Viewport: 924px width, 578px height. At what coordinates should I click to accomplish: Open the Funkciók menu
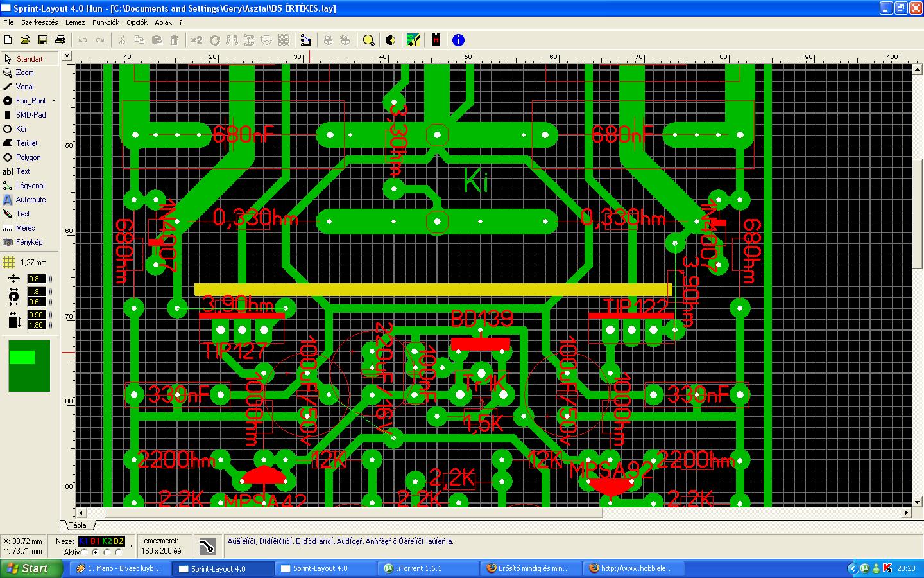(x=106, y=22)
